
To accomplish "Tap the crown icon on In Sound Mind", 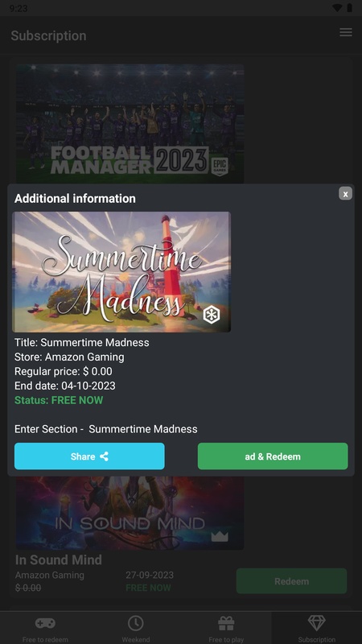I will click(220, 536).
